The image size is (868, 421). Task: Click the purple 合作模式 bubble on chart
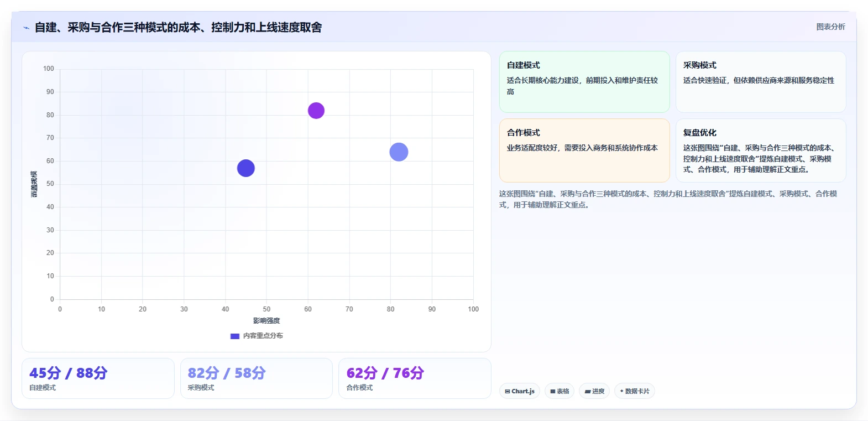click(316, 111)
